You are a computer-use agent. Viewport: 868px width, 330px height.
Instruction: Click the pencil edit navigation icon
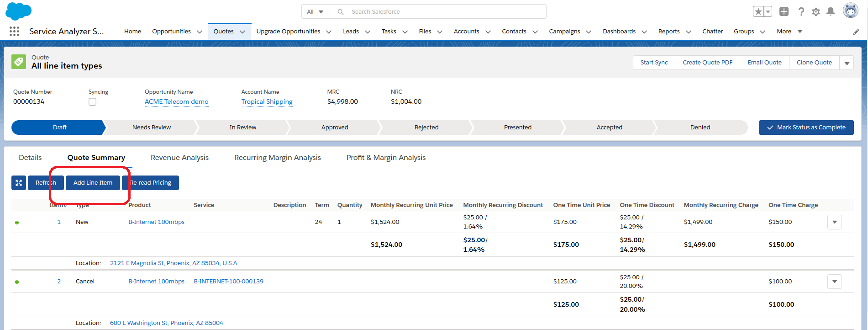[x=856, y=32]
